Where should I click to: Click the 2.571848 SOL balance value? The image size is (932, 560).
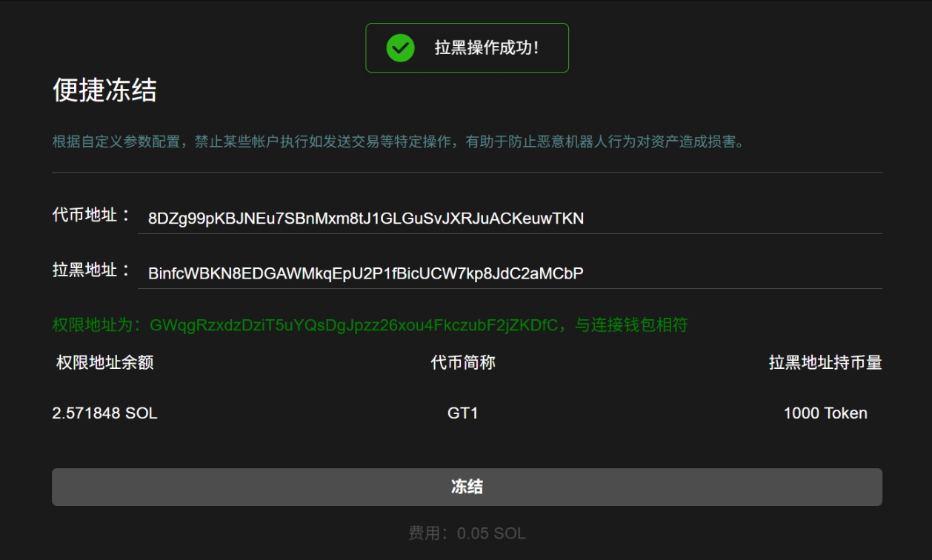click(x=104, y=413)
